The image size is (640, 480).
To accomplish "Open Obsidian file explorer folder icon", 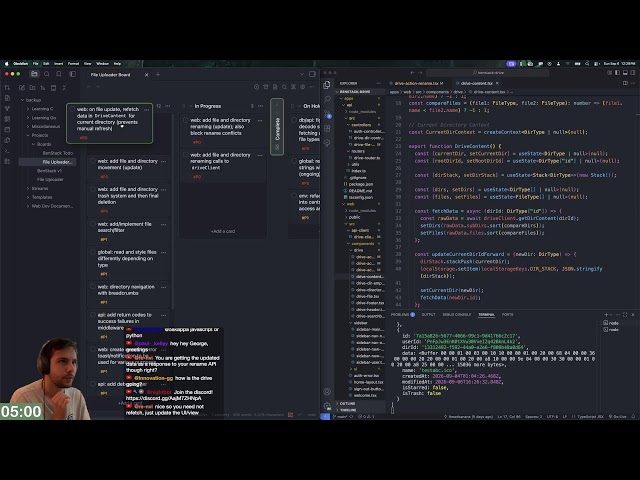I will coord(34,74).
